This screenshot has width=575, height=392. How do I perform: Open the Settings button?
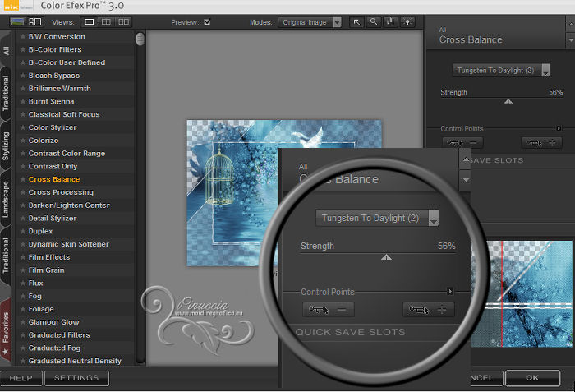[x=76, y=378]
